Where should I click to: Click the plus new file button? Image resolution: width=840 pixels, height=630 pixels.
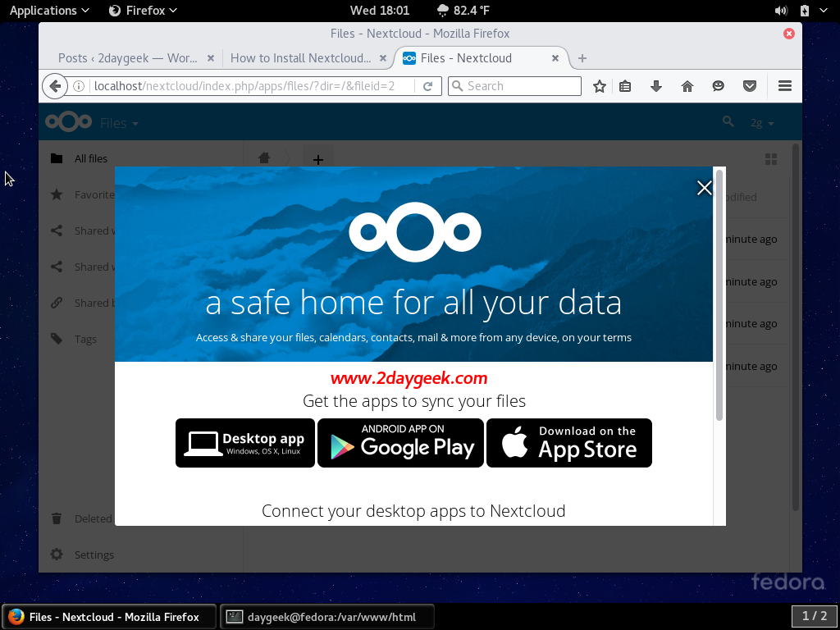tap(318, 160)
